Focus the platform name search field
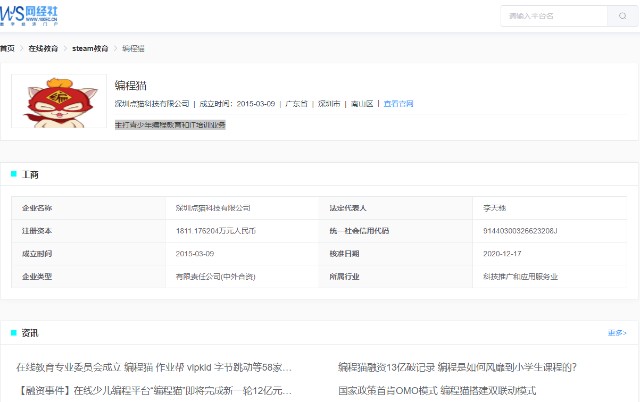Viewport: 640px width, 402px height. (554, 16)
